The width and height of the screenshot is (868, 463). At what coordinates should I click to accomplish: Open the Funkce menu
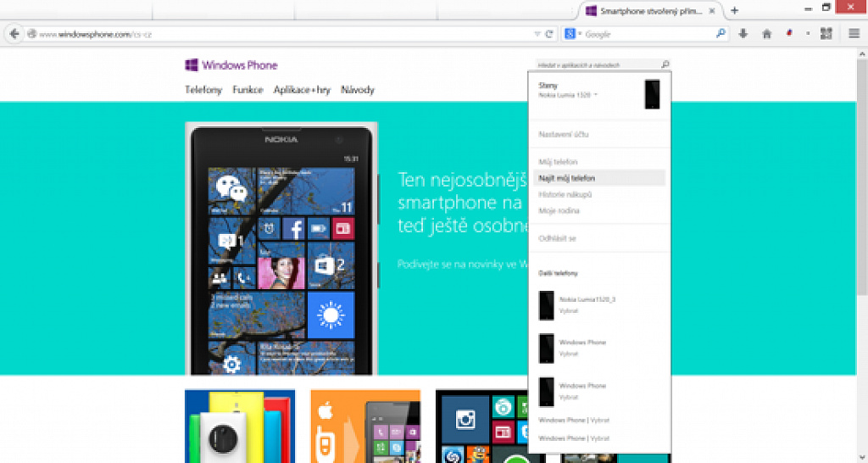[248, 90]
